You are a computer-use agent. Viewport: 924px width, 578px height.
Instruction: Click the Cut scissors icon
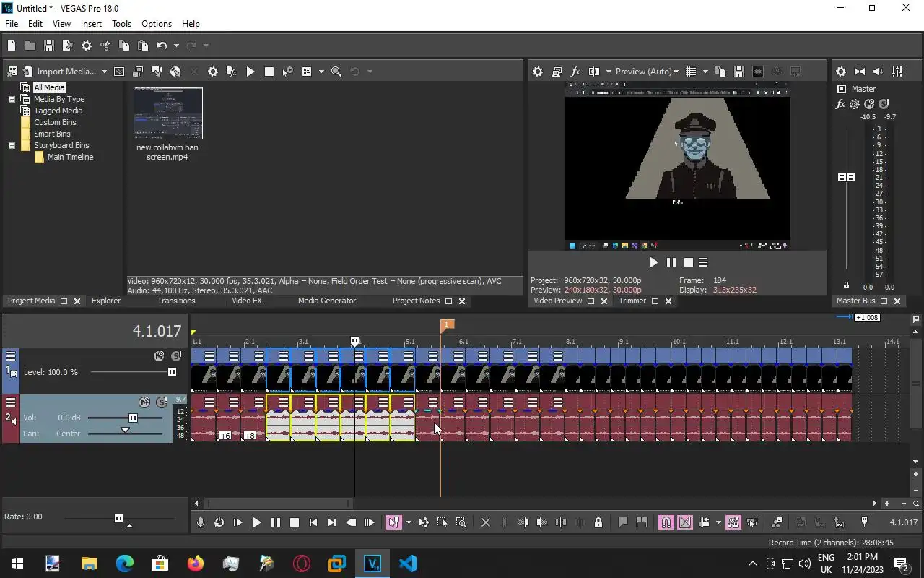[x=105, y=46]
